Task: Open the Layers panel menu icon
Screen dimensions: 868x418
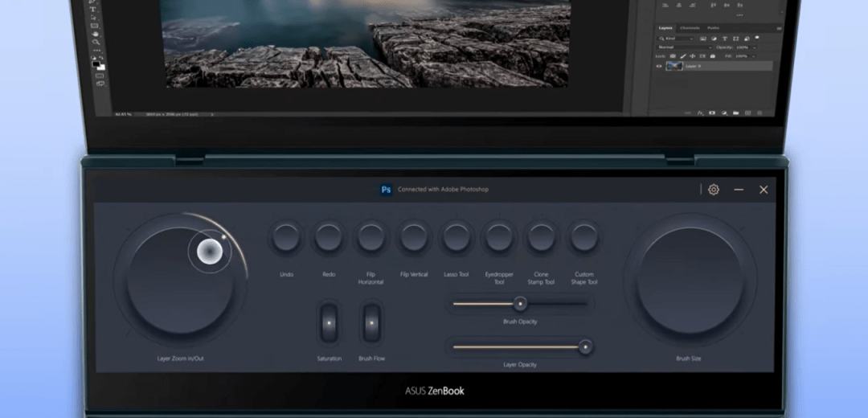Action: [779, 28]
